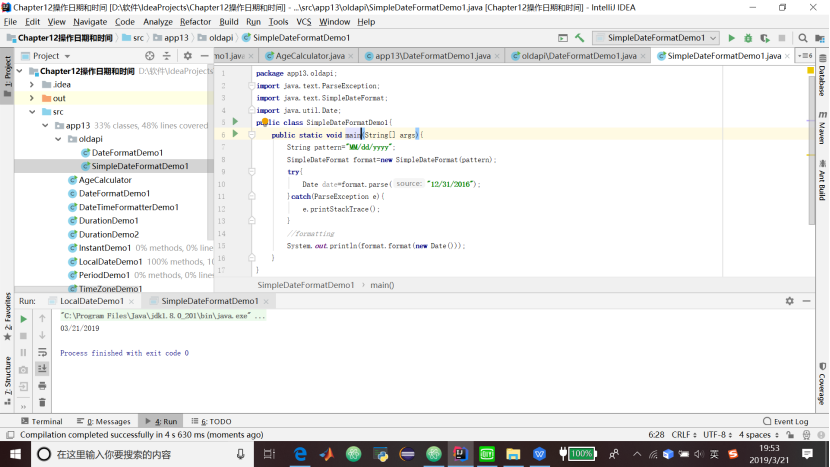Switch to the AgeCalculator.java editor tab
Image resolution: width=830 pixels, height=467 pixels.
(x=309, y=56)
